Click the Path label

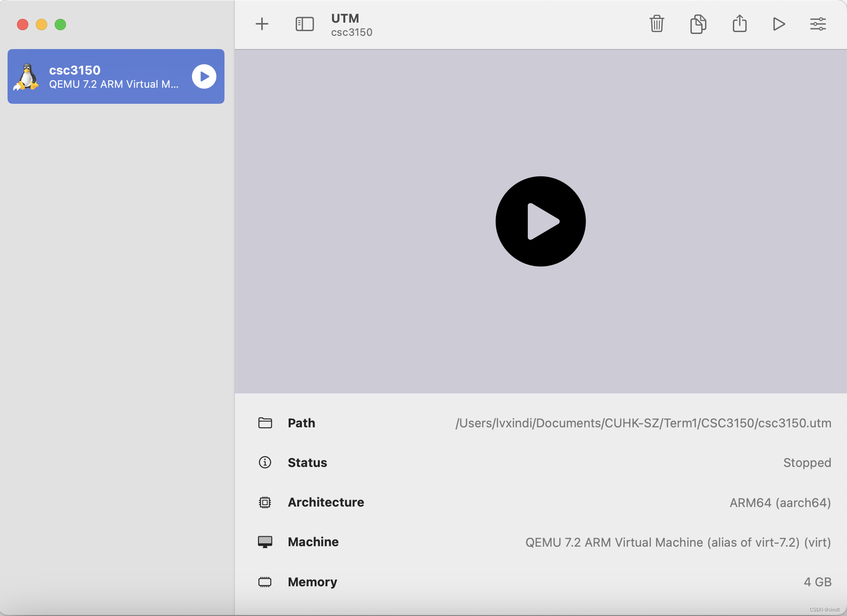point(301,423)
